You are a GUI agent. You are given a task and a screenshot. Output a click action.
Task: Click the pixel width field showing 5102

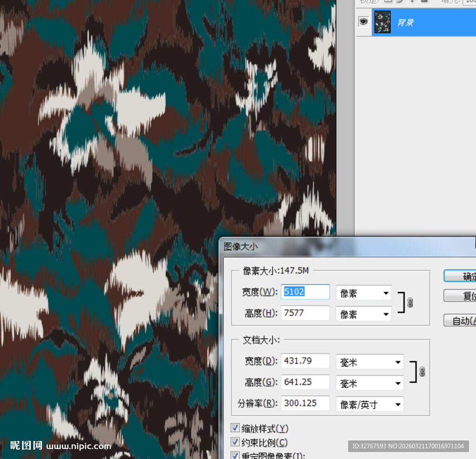(305, 292)
